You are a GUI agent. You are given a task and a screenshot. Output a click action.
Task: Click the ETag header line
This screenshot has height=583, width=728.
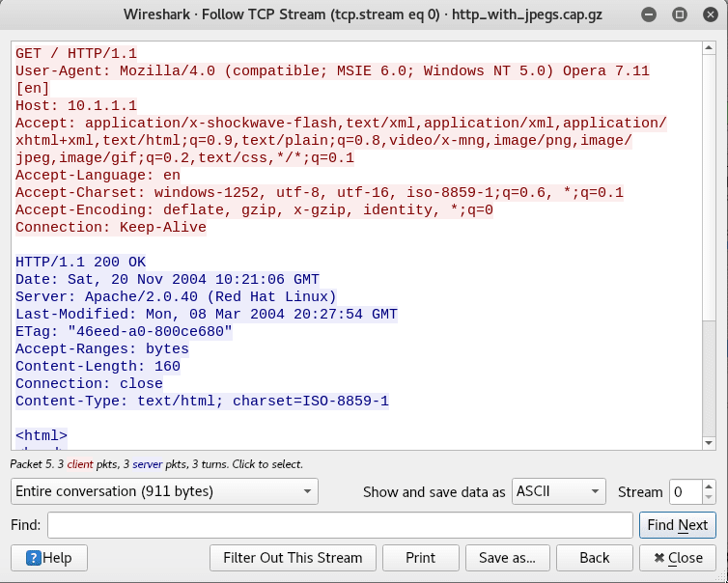(124, 331)
